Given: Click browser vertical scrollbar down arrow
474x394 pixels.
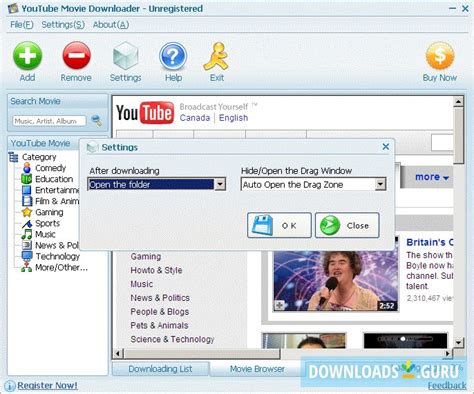Looking at the screenshot, I should 459,342.
